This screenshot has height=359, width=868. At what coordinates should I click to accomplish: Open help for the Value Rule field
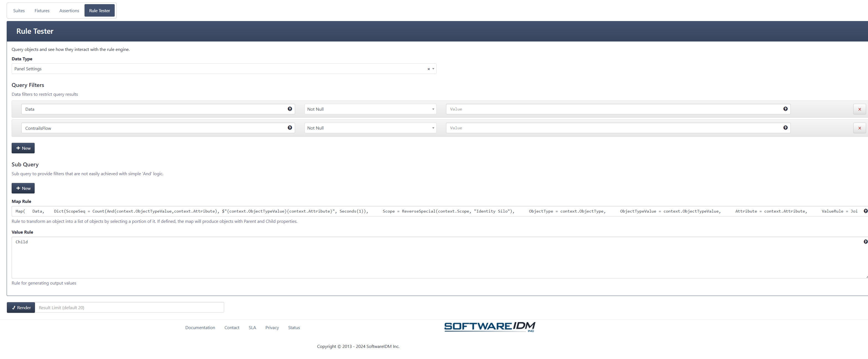pyautogui.click(x=865, y=242)
